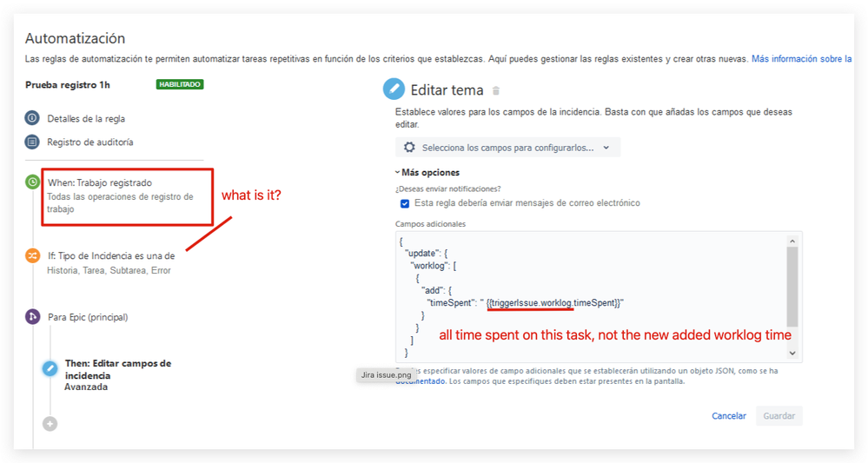
Task: Select the green clock trigger icon
Action: (33, 182)
